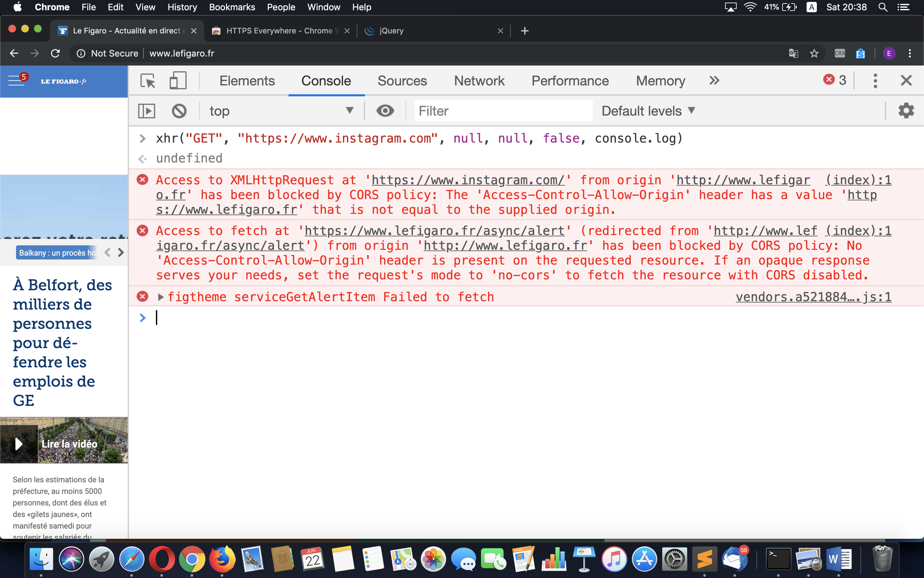Click the address bar URL www.lefigaro.fr
The image size is (924, 578).
pyautogui.click(x=182, y=53)
